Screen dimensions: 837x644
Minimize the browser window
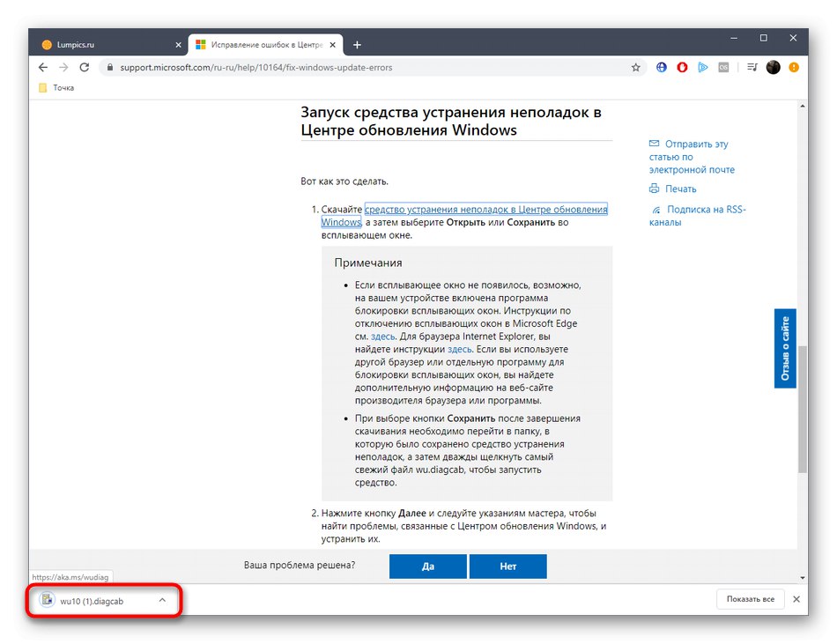tap(734, 38)
